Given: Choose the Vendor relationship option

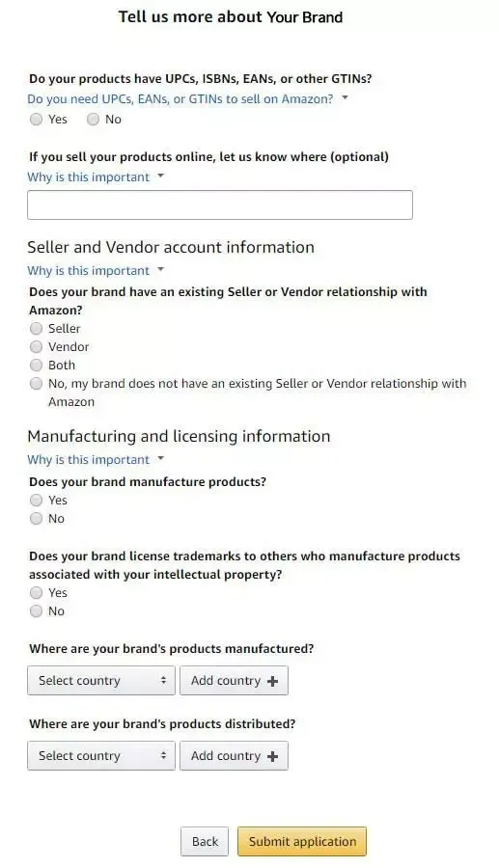Looking at the screenshot, I should pyautogui.click(x=36, y=346).
